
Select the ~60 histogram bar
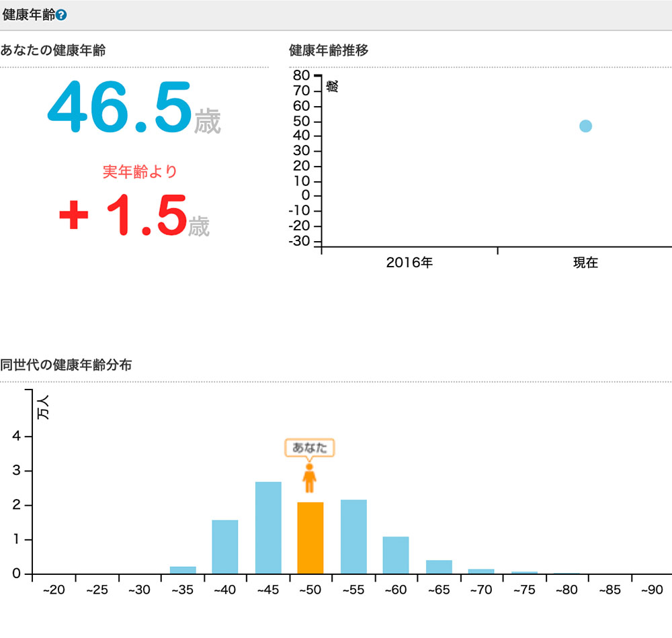(x=396, y=555)
